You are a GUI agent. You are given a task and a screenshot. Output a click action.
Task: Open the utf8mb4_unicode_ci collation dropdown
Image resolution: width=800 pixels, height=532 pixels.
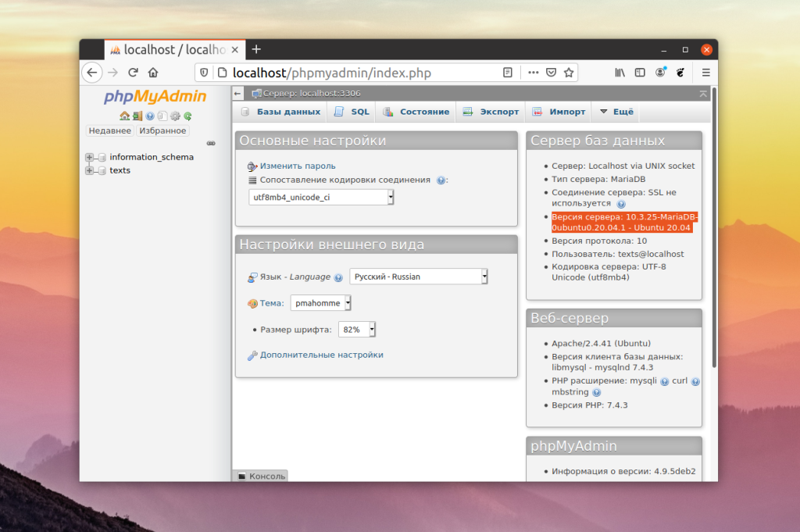321,198
